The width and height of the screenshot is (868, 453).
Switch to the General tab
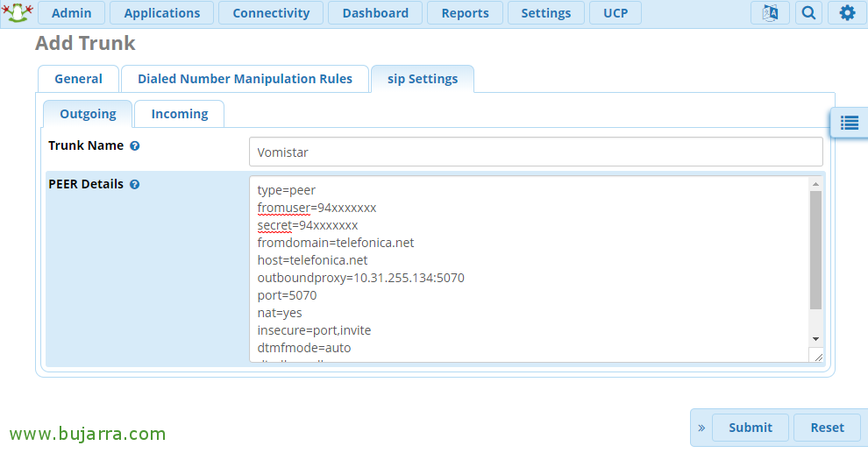tap(78, 79)
